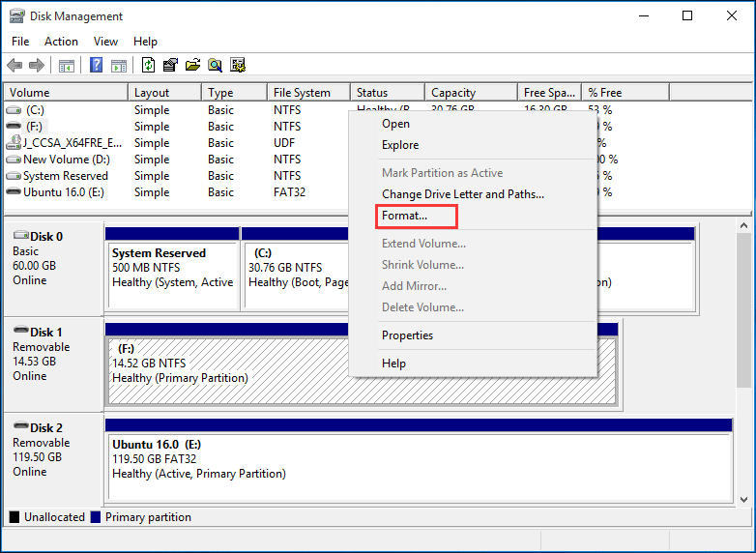Sort by the Type column header
Image resolution: width=756 pixels, height=553 pixels.
234,93
